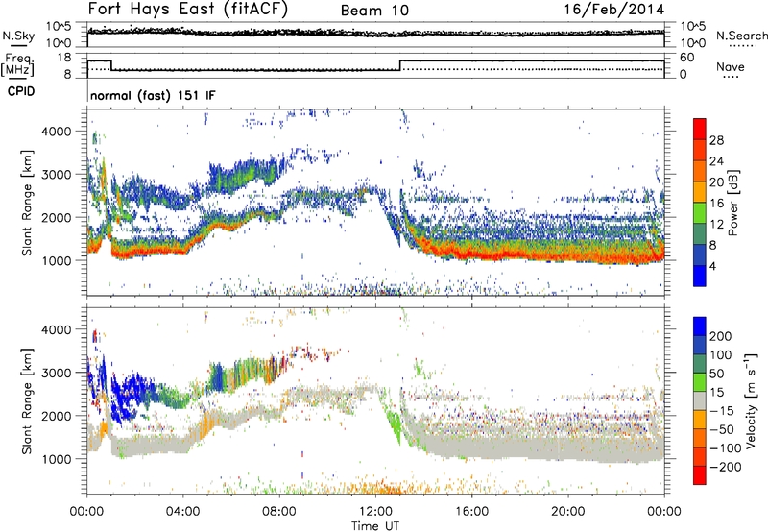Click the 'Beam 10' label
Viewport: 768px width, 532px height.
[374, 11]
